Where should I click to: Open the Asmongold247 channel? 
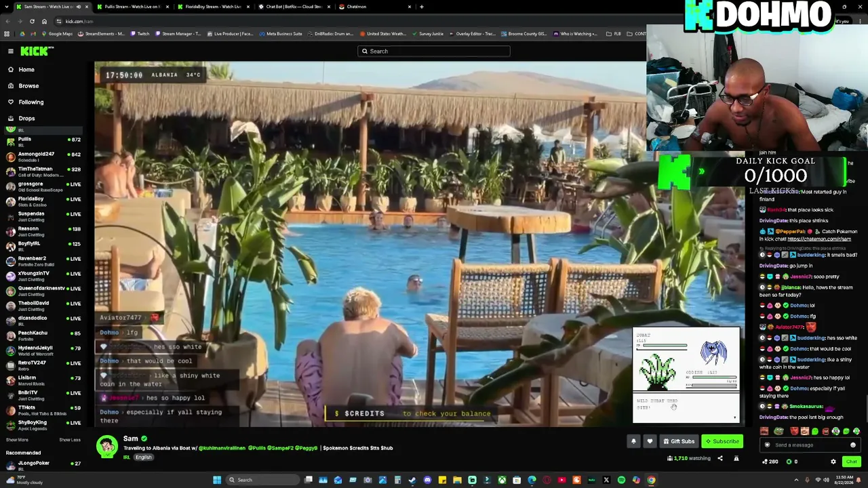[43, 156]
